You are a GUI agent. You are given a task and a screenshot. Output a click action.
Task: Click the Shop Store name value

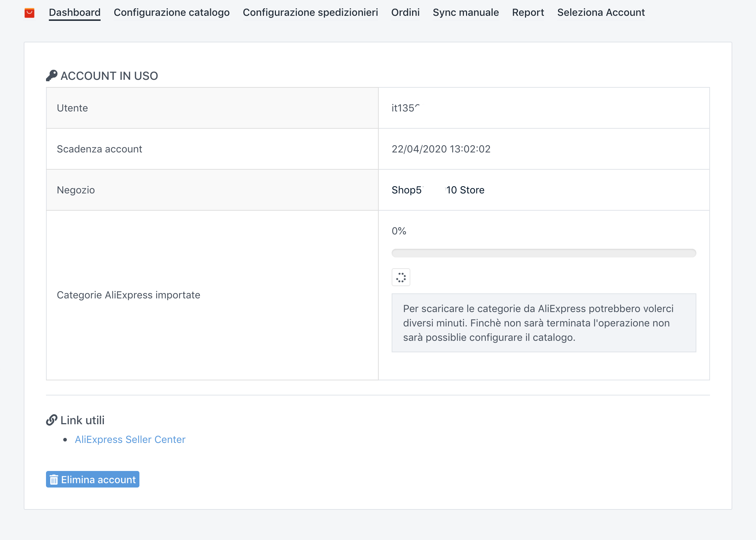[438, 190]
